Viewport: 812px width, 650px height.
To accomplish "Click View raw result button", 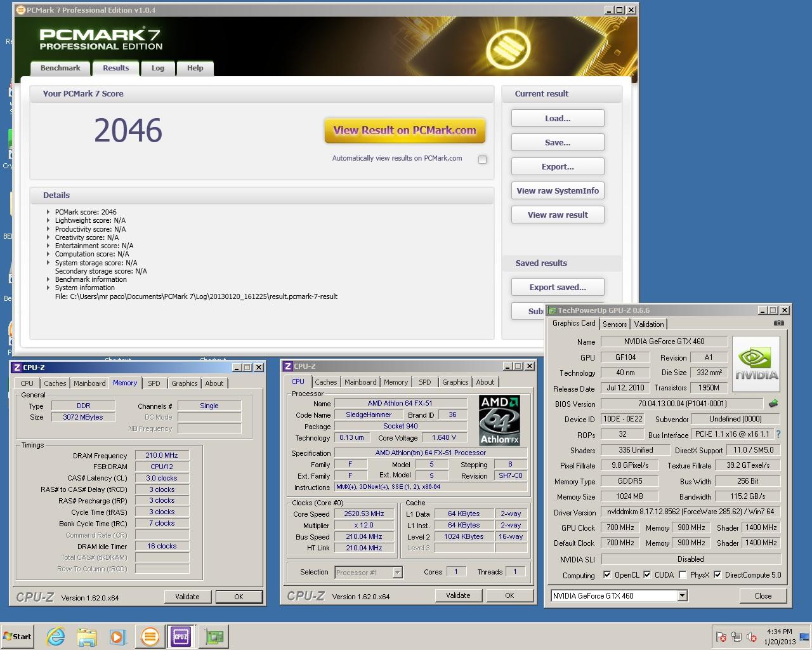I will [558, 215].
